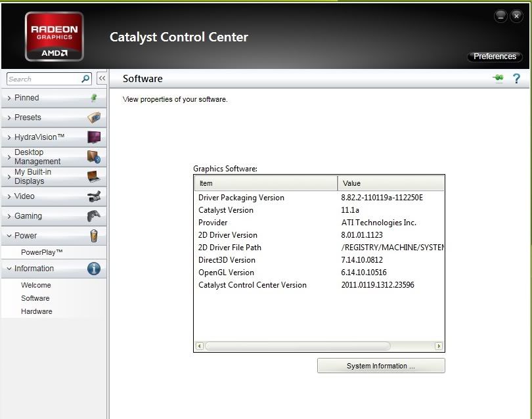Select the OpenGL Version row label
Screen dimensions: 532x419
pyautogui.click(x=226, y=273)
